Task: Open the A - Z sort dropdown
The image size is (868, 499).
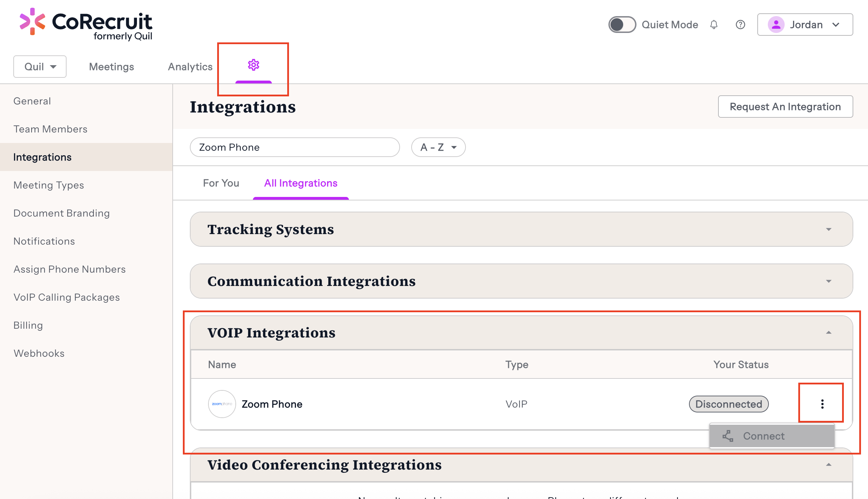Action: (438, 147)
